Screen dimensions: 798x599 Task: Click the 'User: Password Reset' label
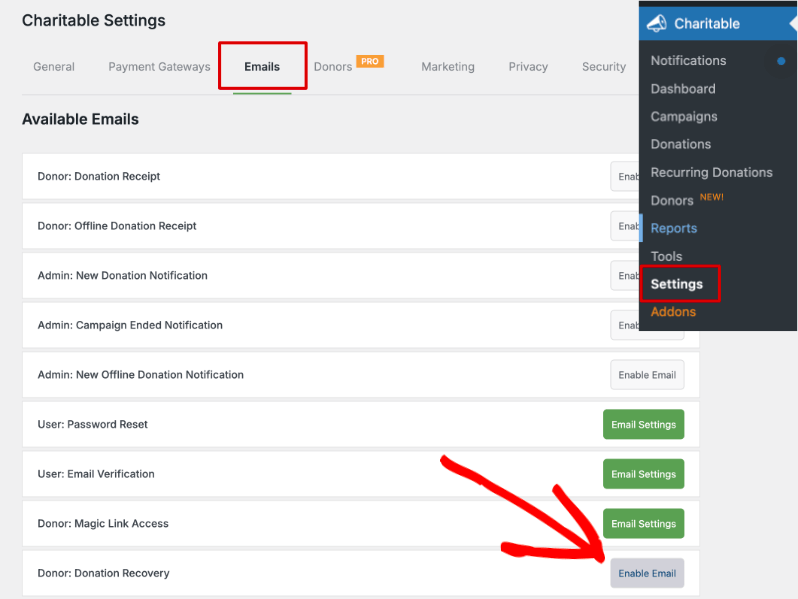pos(93,424)
